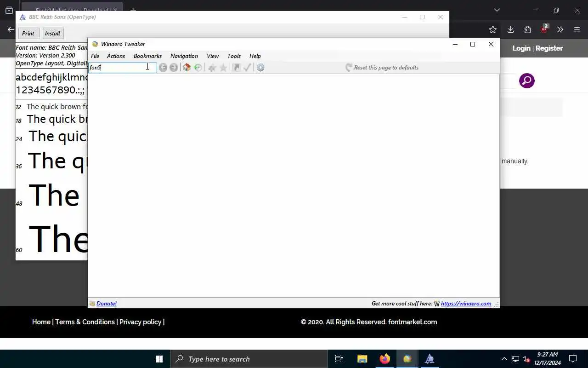Click the muted volume tray icon

click(526, 359)
